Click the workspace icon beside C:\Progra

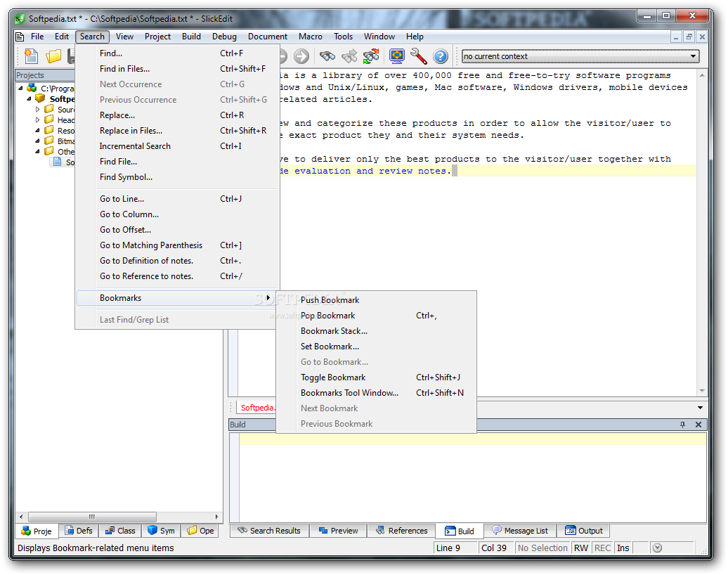coord(32,88)
